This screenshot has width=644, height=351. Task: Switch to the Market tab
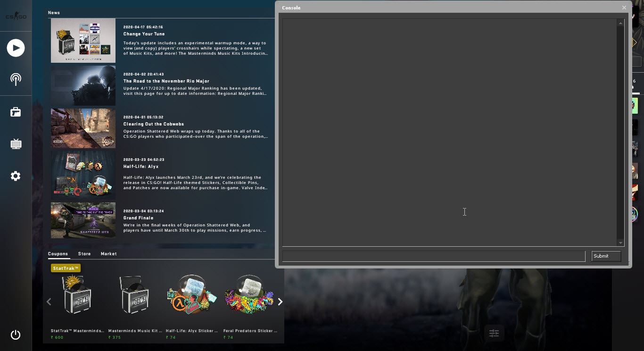pos(108,254)
